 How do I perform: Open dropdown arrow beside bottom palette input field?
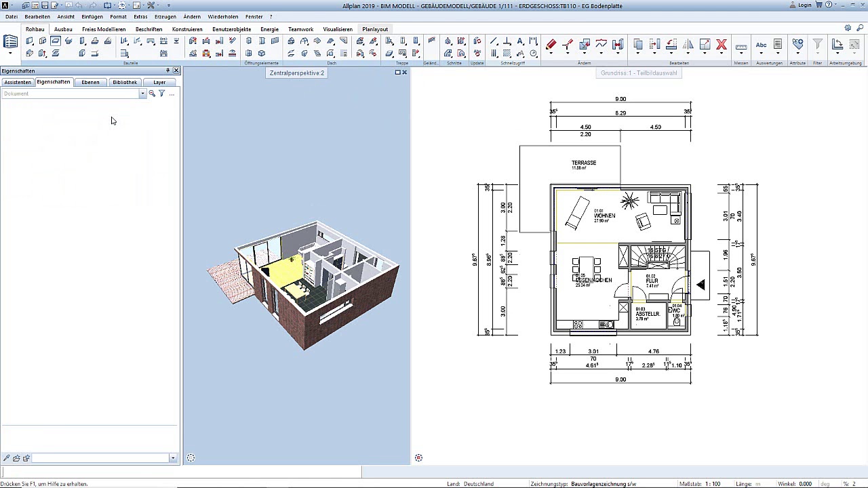pyautogui.click(x=173, y=458)
